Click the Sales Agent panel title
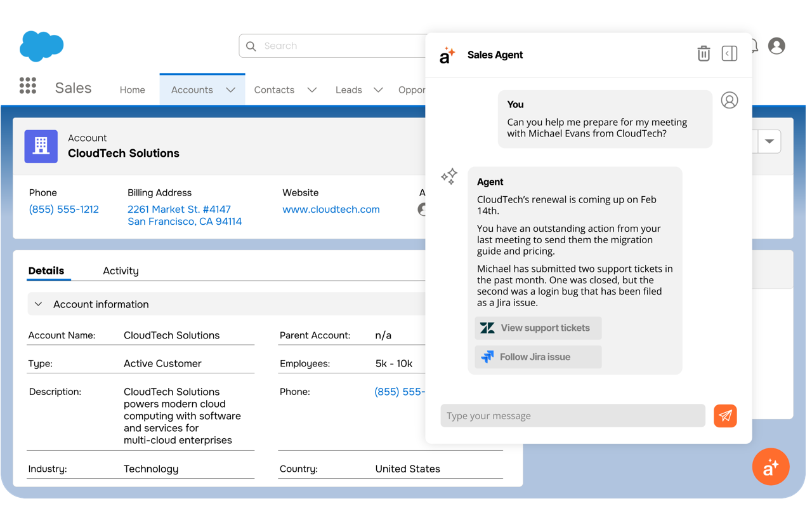Screen dimensions: 812x508 pos(495,55)
